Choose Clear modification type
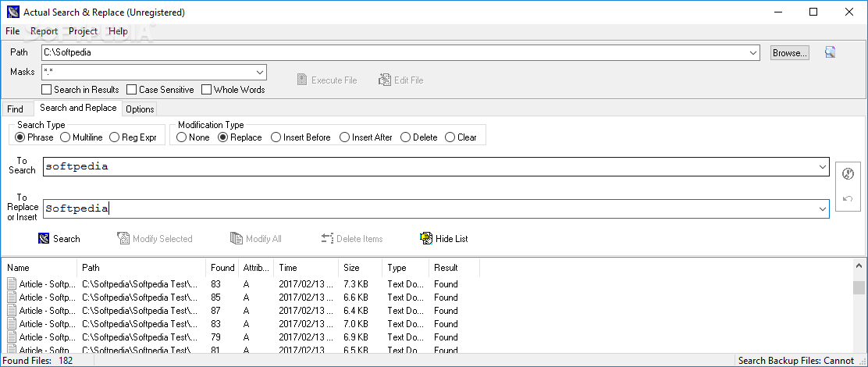This screenshot has width=868, height=367. point(461,137)
